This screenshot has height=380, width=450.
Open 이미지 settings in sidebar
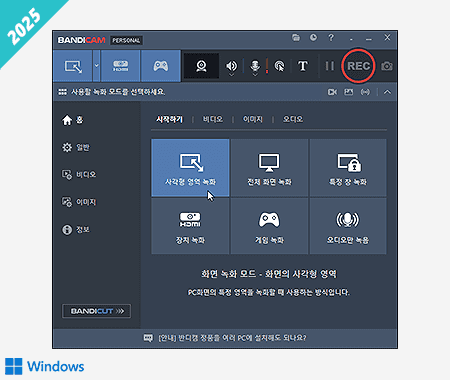click(79, 202)
